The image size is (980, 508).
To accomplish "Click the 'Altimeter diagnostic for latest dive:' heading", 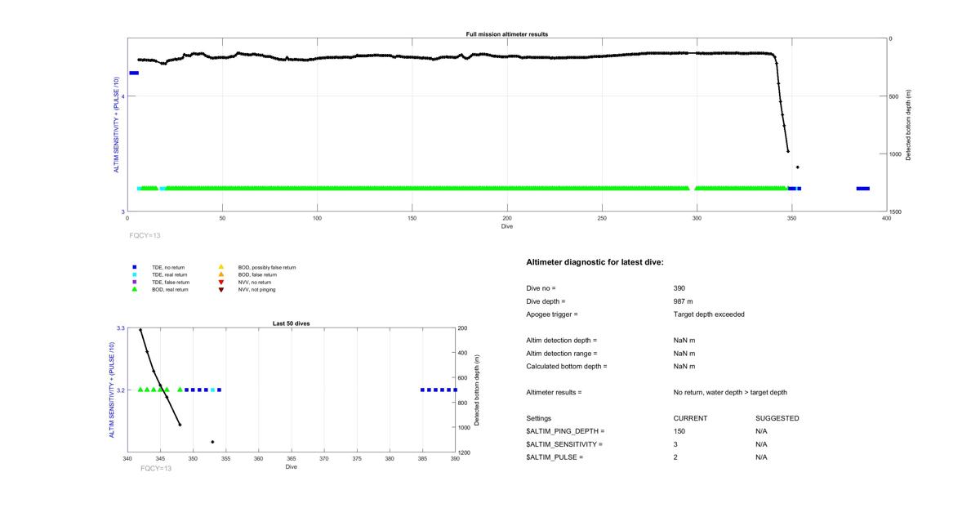I will (x=595, y=263).
